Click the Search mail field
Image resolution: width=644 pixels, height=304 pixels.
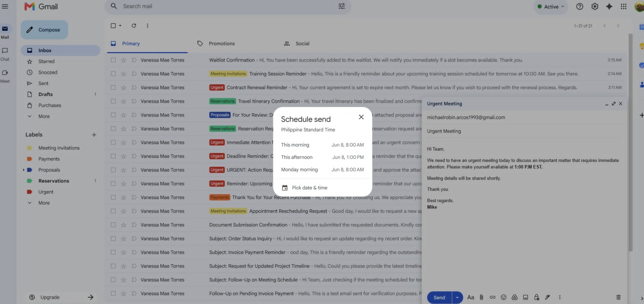pos(228,6)
